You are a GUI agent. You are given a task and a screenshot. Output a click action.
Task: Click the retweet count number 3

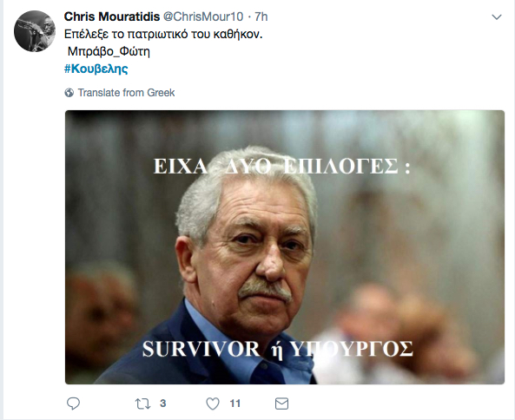[163, 404]
